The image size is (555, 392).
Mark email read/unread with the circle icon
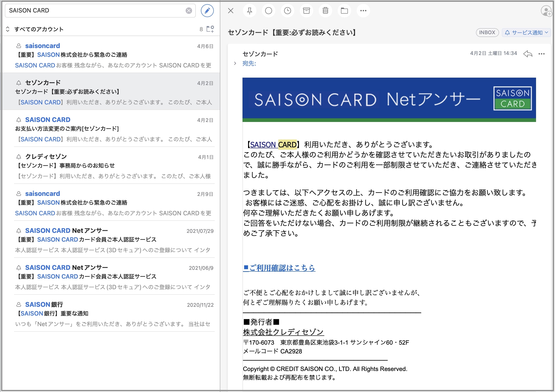click(268, 11)
